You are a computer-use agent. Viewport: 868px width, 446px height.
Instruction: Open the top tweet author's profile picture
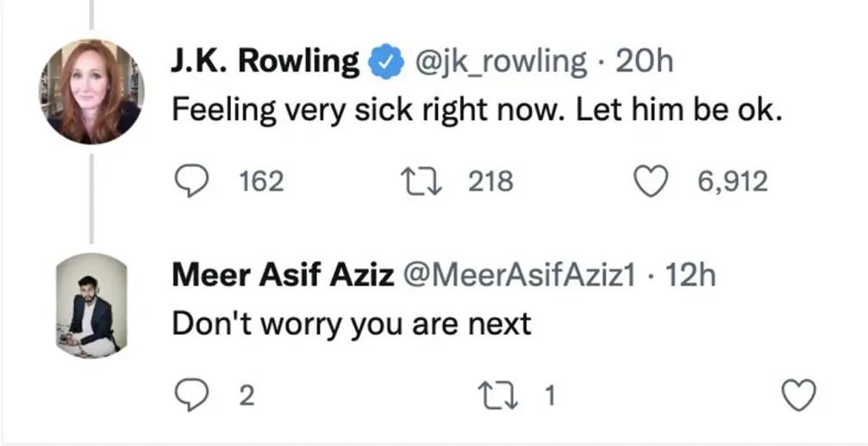[x=91, y=91]
